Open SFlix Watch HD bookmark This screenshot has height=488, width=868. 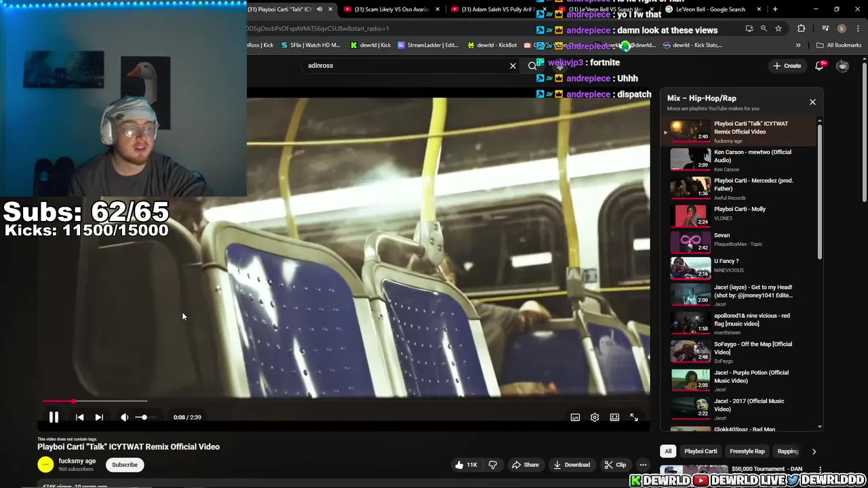pyautogui.click(x=310, y=45)
